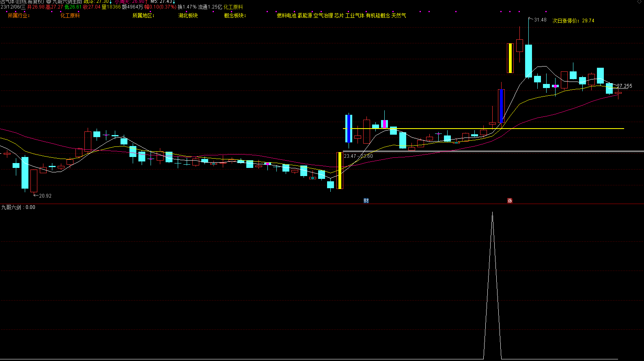
Task: Select the yellow horizontal line across the chart
Action: point(483,129)
